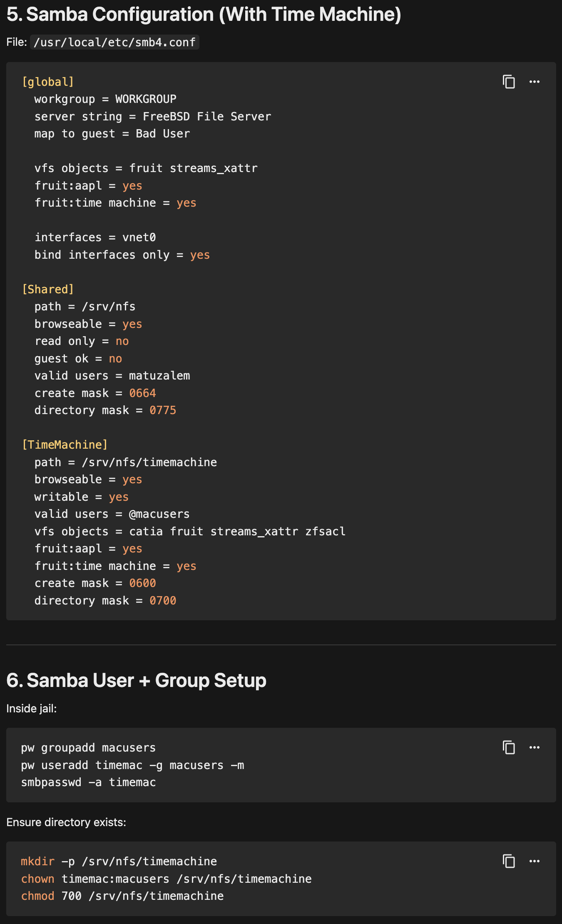562x924 pixels.
Task: Click the [TimeMachine] section header in code
Action: pyautogui.click(x=65, y=445)
